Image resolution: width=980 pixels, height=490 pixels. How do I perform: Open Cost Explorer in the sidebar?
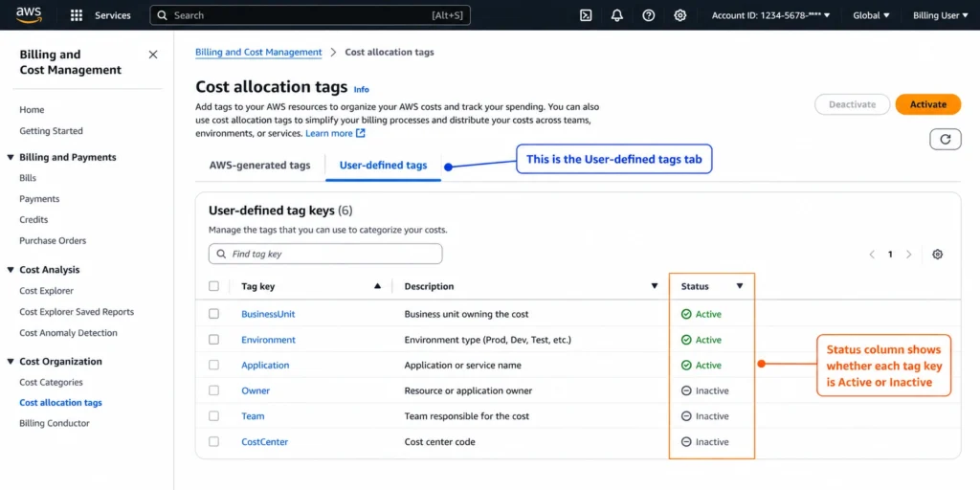(46, 291)
